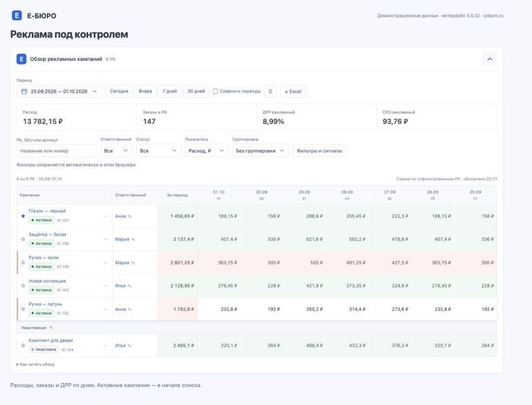Viewport: 532px width, 405px height.
Task: Edit responsible Анна for Ручка — латунь
Action: click(129, 309)
